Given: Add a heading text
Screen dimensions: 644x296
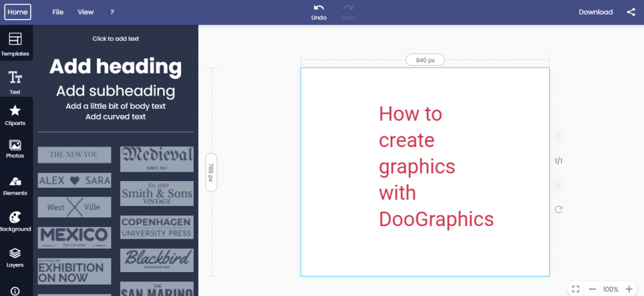Looking at the screenshot, I should [116, 67].
